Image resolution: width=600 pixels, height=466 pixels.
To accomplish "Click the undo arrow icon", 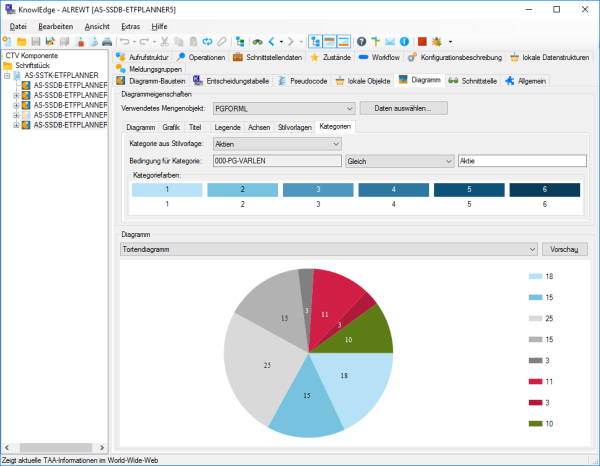I will [125, 41].
